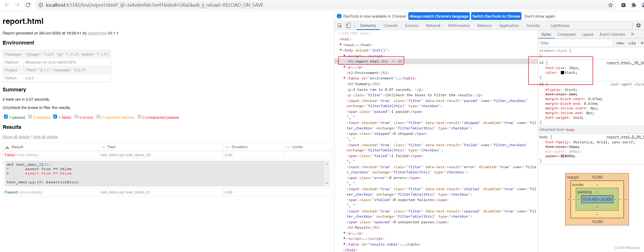Uncheck the '1 passed' filter checkbox
644x252 pixels.
coord(6,117)
